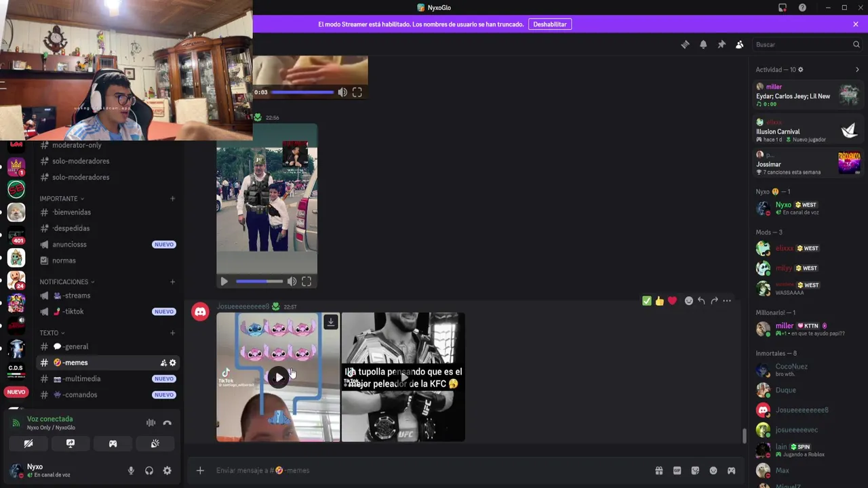This screenshot has width=868, height=488.
Task: Fullscreen the police officer video
Action: (307, 281)
